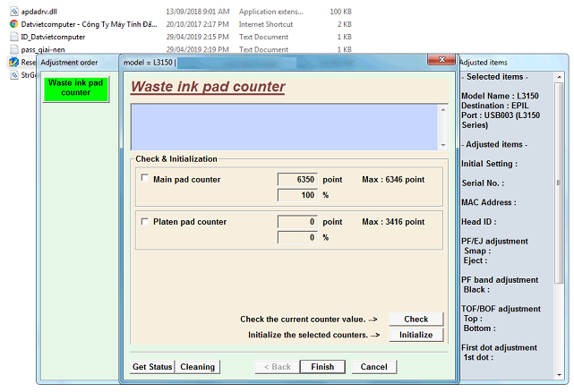Click the message box scroll-up arrow

[443, 110]
